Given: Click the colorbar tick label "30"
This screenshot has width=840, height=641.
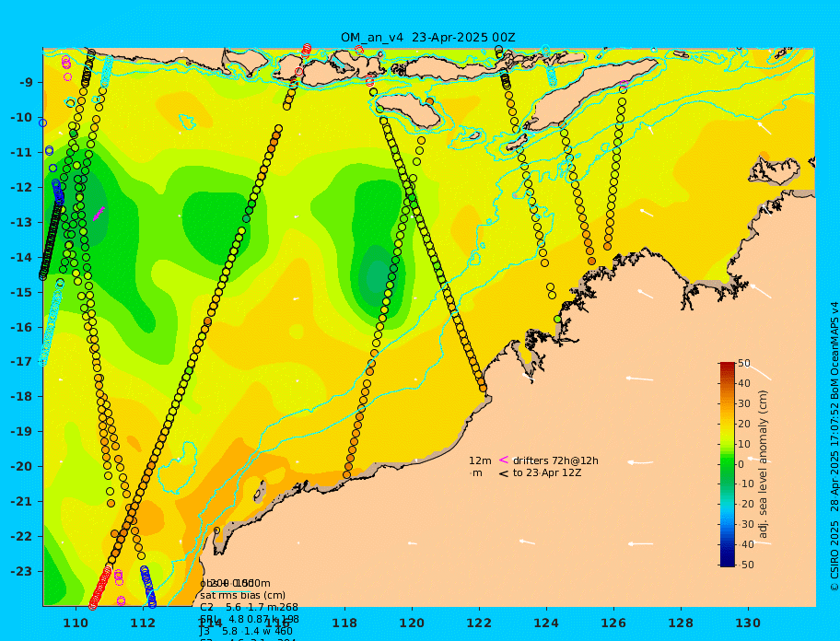Looking at the screenshot, I should tap(743, 403).
